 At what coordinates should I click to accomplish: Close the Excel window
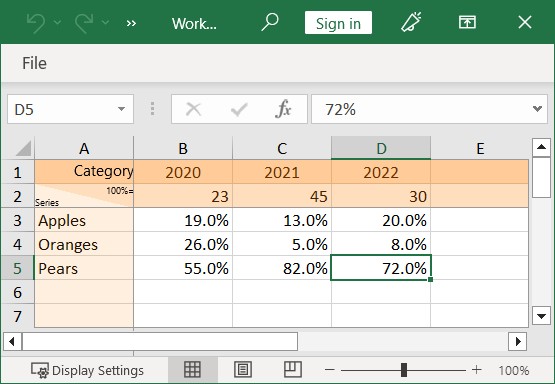pyautogui.click(x=525, y=22)
